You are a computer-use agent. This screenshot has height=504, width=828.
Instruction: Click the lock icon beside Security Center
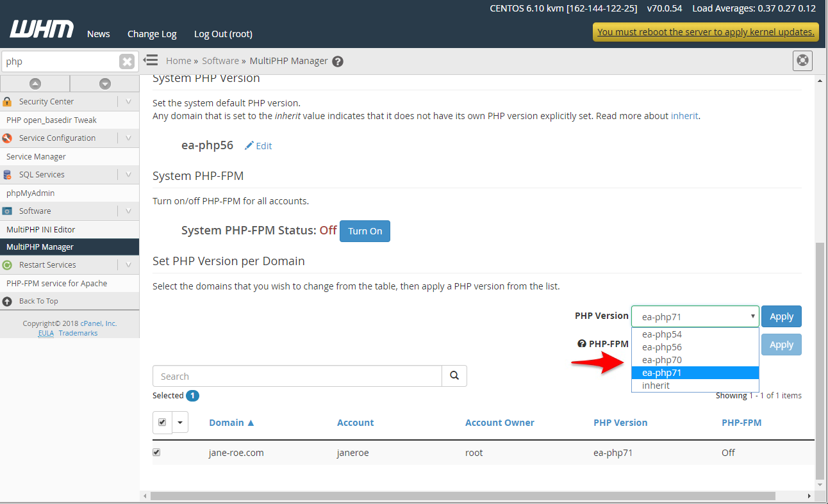click(8, 101)
